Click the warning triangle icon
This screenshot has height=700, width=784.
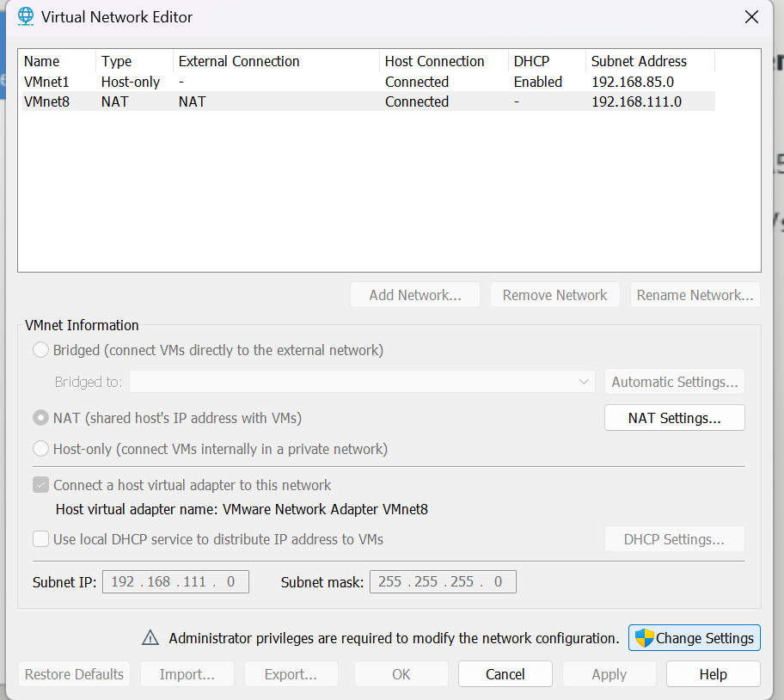click(150, 638)
